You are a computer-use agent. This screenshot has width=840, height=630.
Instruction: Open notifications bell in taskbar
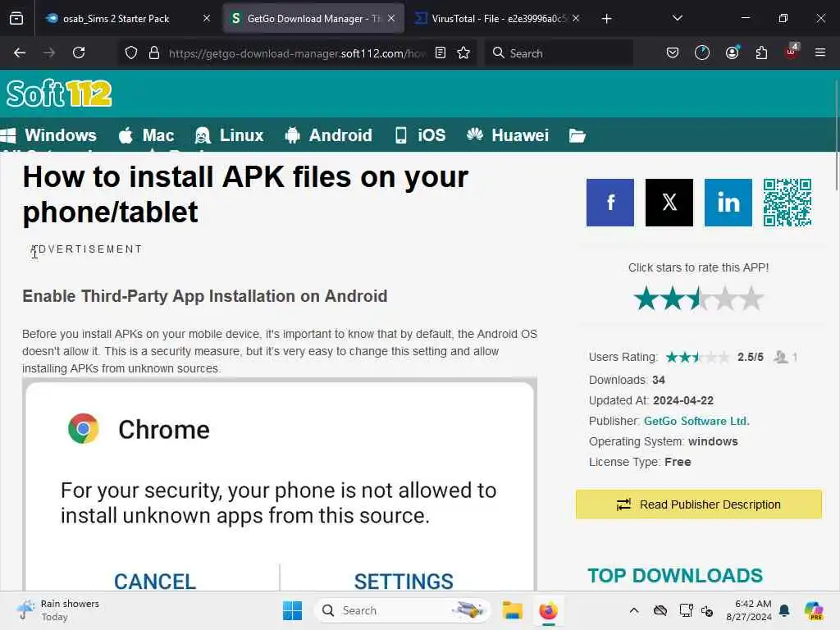pos(784,610)
